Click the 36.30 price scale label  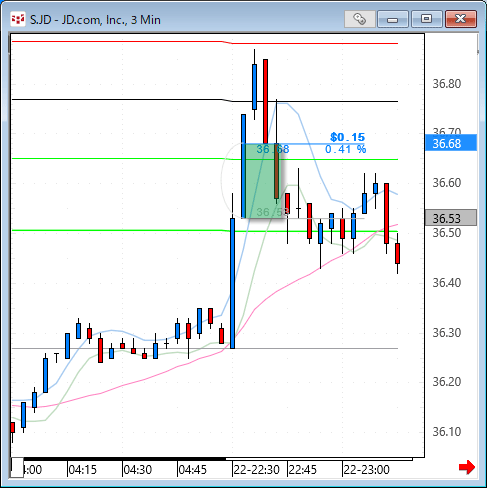tap(447, 333)
